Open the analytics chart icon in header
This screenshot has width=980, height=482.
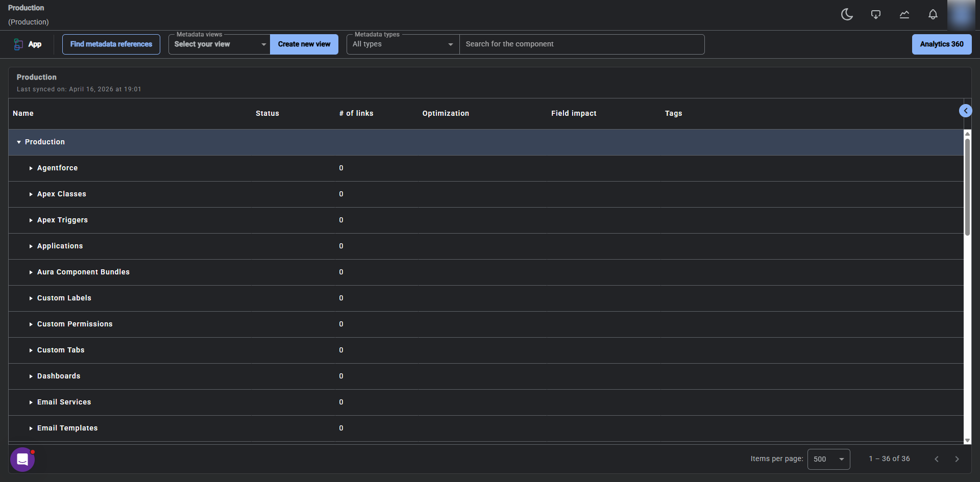904,14
